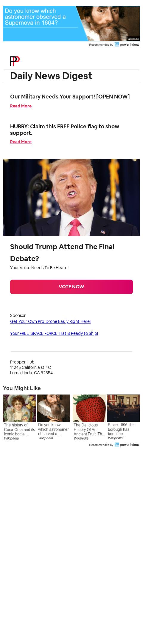This screenshot has width=143, height=644.
Task: Click the borough night scene thumbnail
Action: click(123, 408)
